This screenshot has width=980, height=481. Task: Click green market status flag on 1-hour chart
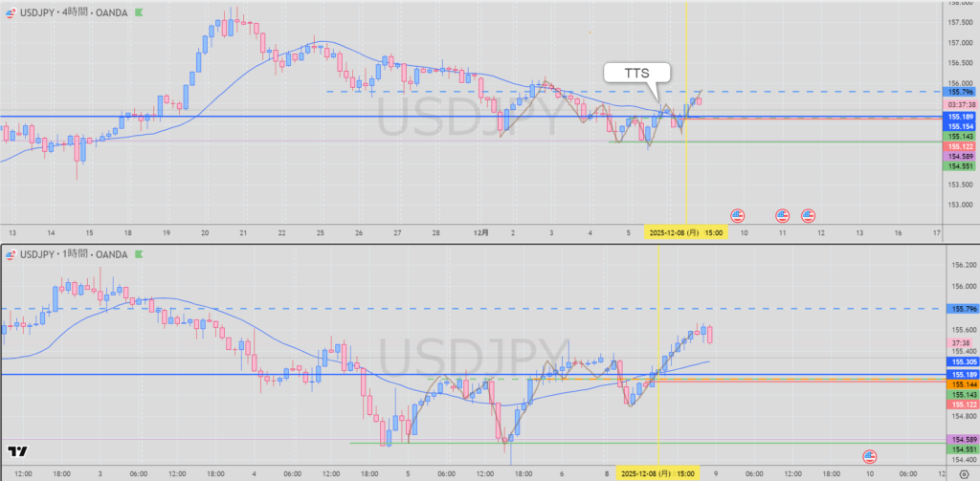click(141, 254)
